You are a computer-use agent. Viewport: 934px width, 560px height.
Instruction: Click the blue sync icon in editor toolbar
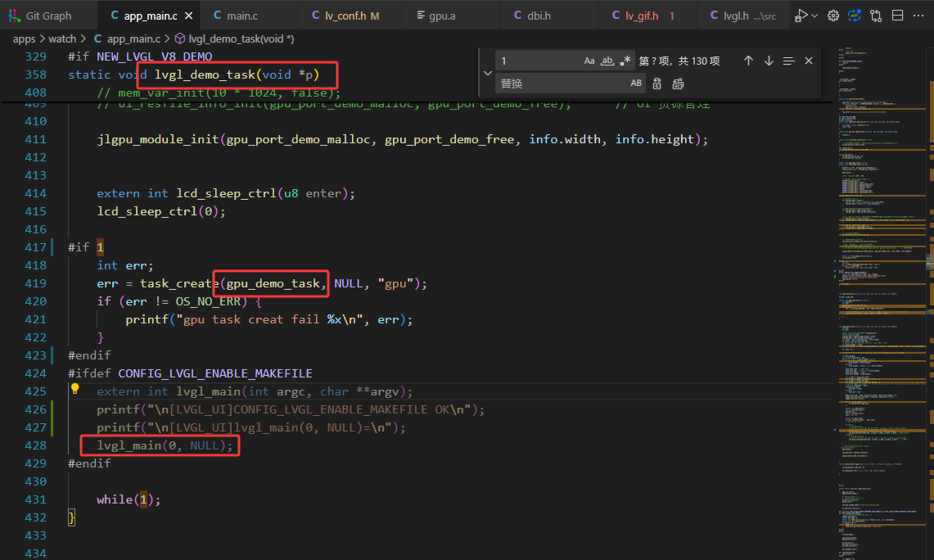855,16
